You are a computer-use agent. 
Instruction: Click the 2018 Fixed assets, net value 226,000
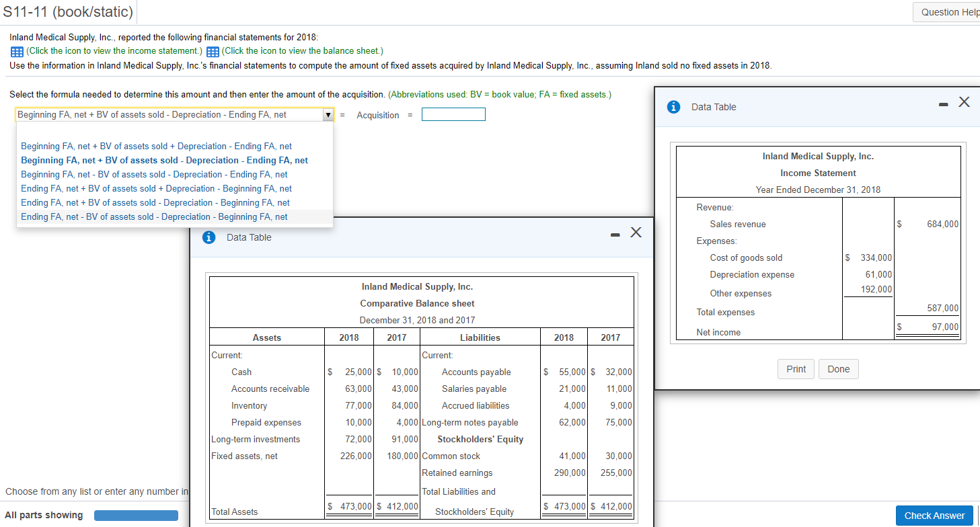point(356,456)
